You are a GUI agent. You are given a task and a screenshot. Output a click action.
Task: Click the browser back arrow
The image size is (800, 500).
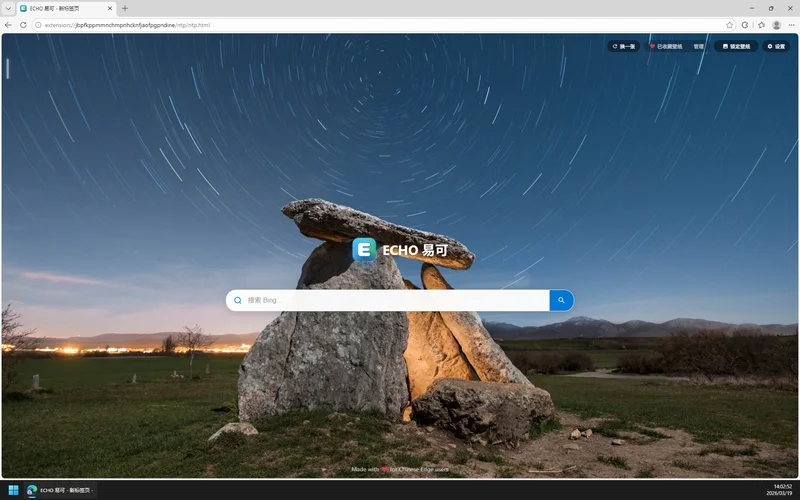[8, 24]
